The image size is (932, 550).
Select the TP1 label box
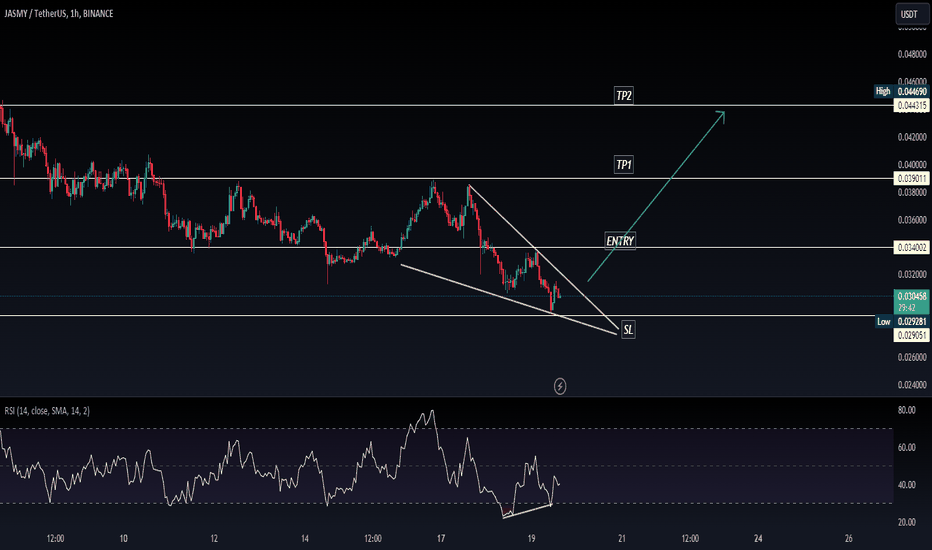[x=624, y=165]
